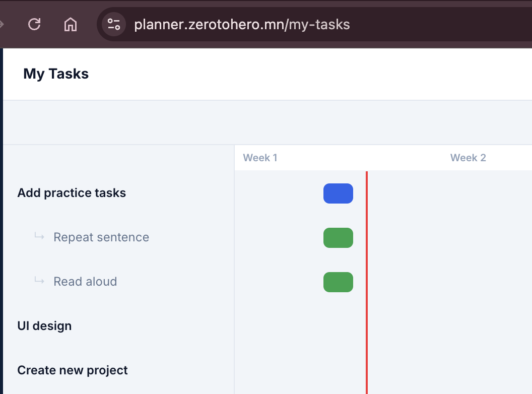Open the Read aloud subtask
This screenshot has height=394, width=532.
(x=85, y=281)
